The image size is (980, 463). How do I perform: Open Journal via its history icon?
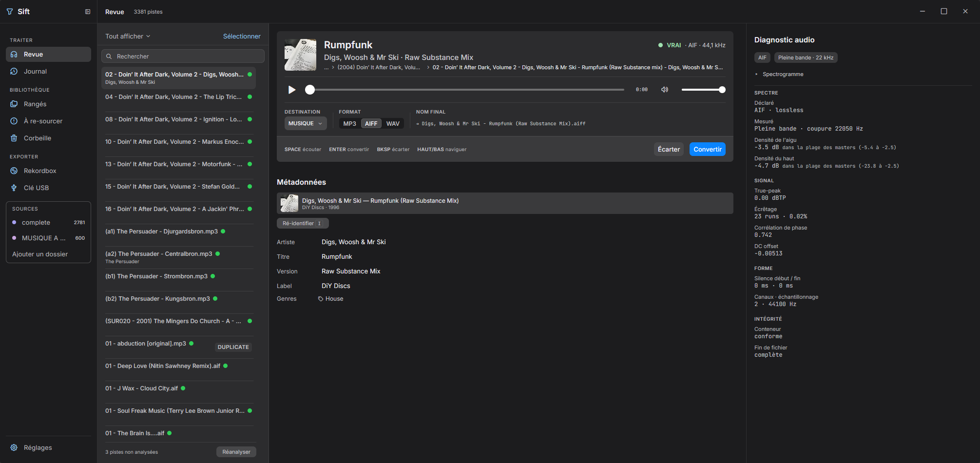click(x=14, y=71)
